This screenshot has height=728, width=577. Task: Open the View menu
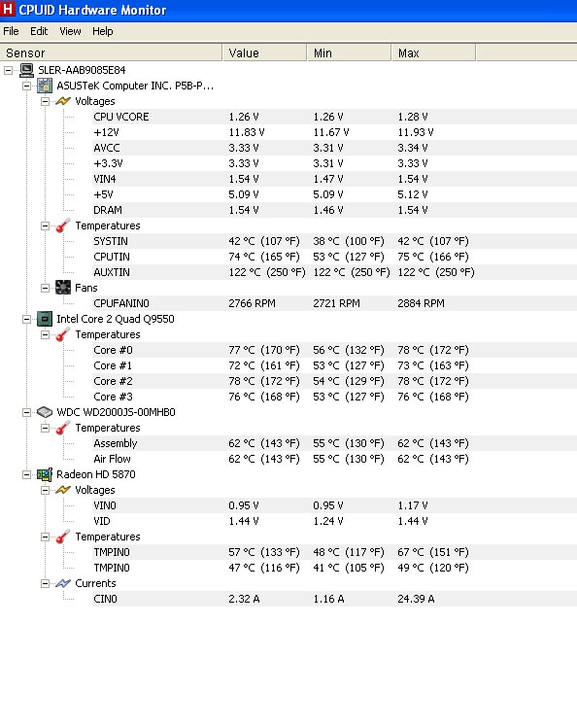tap(70, 31)
